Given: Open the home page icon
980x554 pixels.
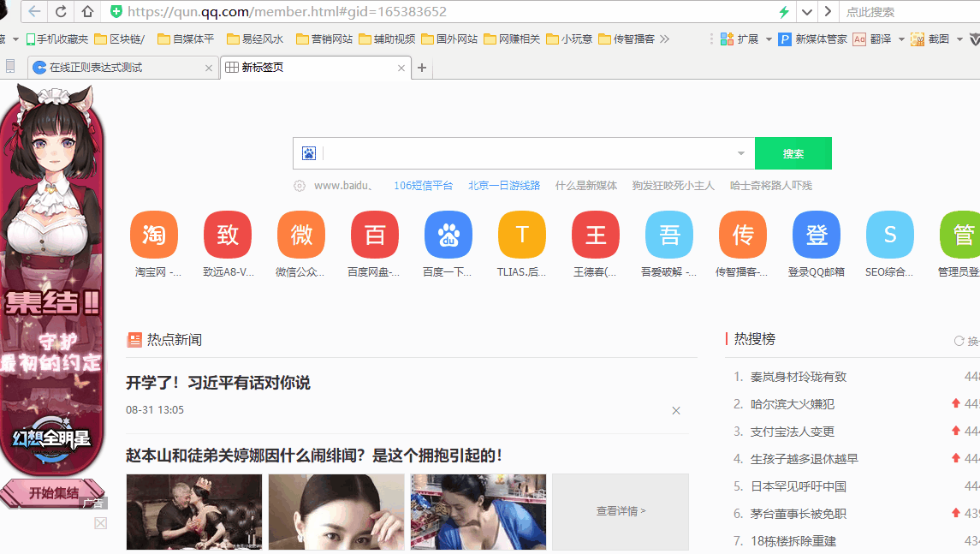Looking at the screenshot, I should click(x=87, y=11).
